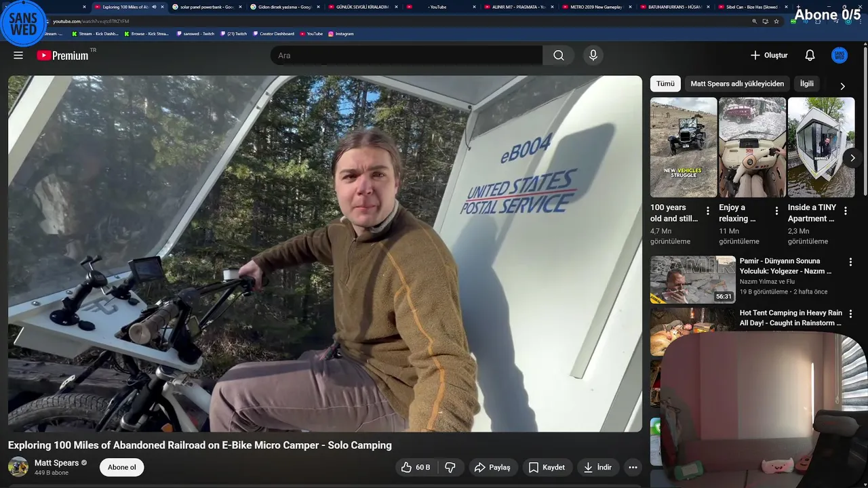The width and height of the screenshot is (868, 488).
Task: Bookmark this page with the star icon
Action: tap(776, 21)
